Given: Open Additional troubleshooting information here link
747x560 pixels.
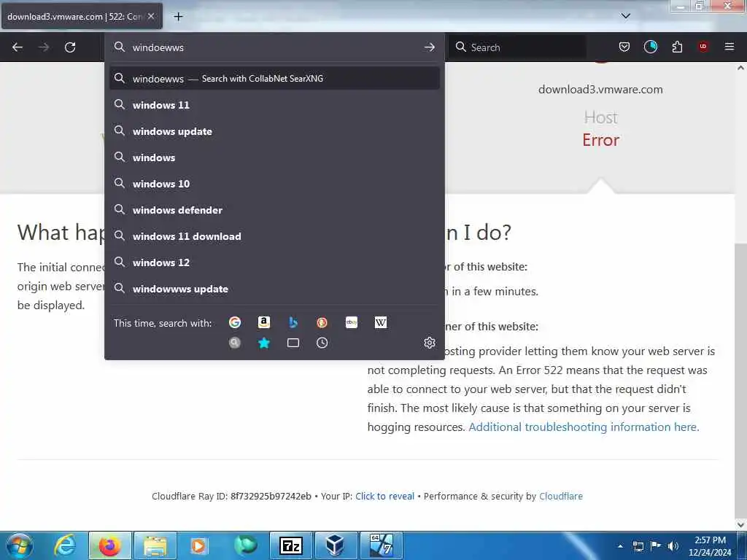Looking at the screenshot, I should 584,427.
